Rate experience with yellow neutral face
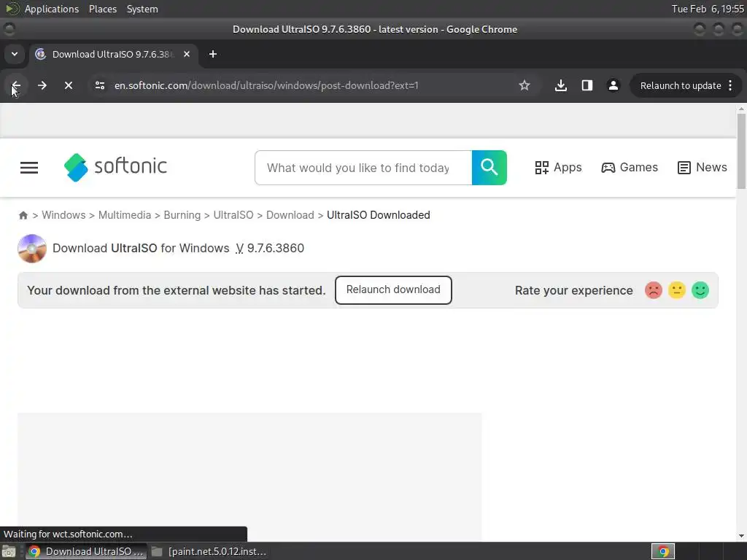747x560 pixels. click(677, 290)
